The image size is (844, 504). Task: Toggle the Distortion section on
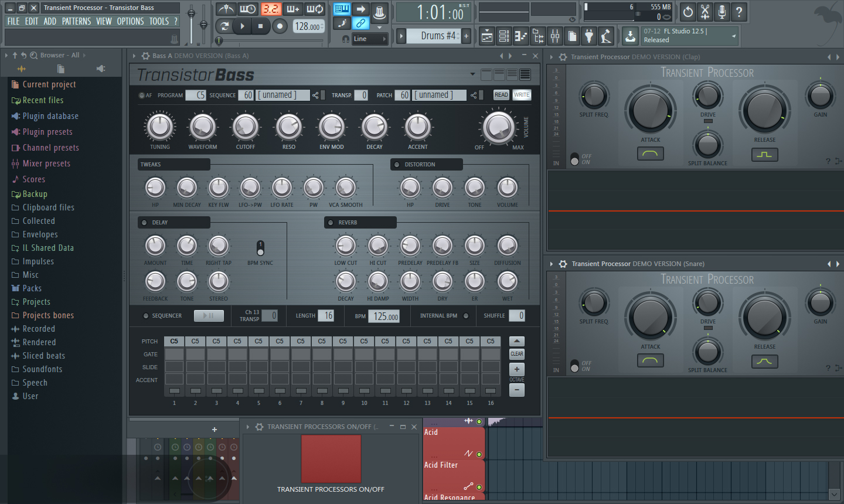pos(397,165)
